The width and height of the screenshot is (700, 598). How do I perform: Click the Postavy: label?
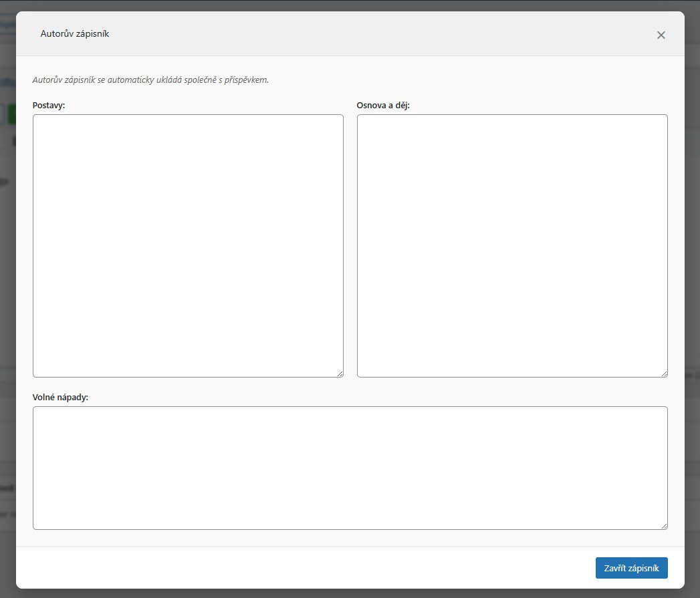click(x=49, y=105)
